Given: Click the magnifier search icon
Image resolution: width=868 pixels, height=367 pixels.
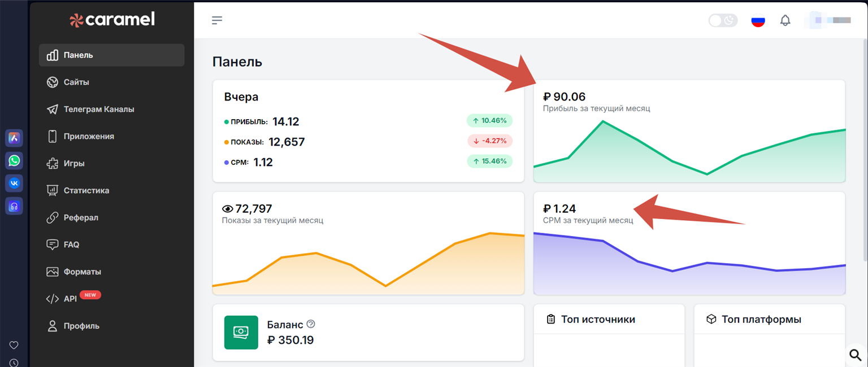Looking at the screenshot, I should tap(856, 355).
